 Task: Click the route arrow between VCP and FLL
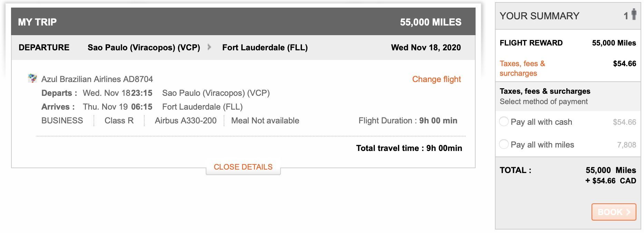[209, 47]
